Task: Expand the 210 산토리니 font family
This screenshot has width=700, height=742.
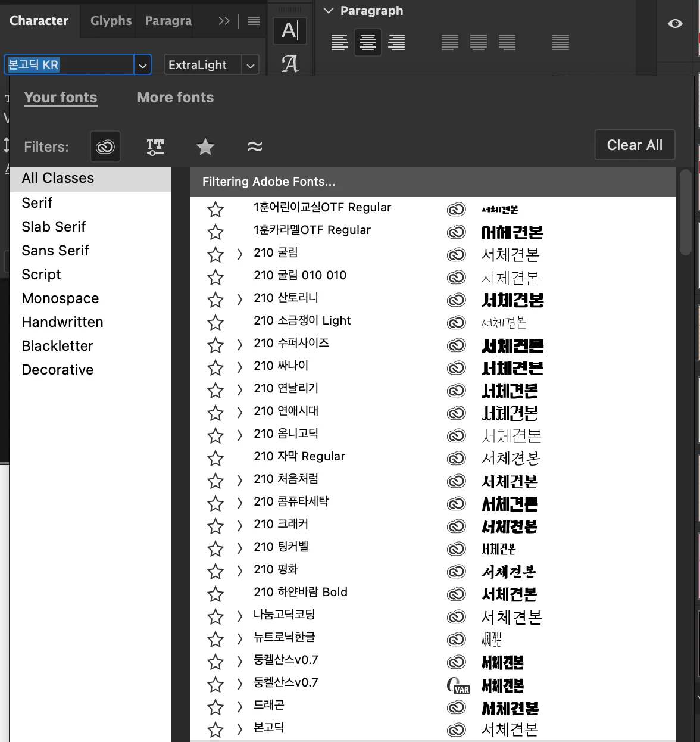Action: 239,300
